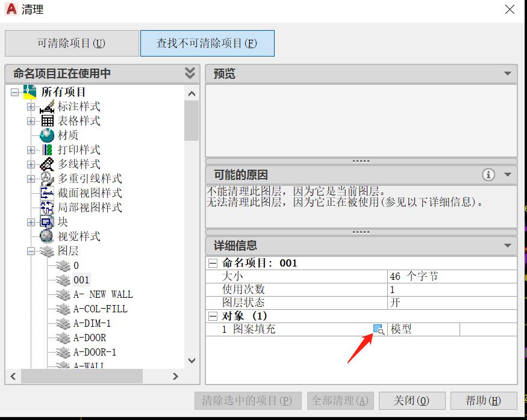Expand the 打印样式 tree node
The image size is (527, 420).
pyautogui.click(x=31, y=150)
